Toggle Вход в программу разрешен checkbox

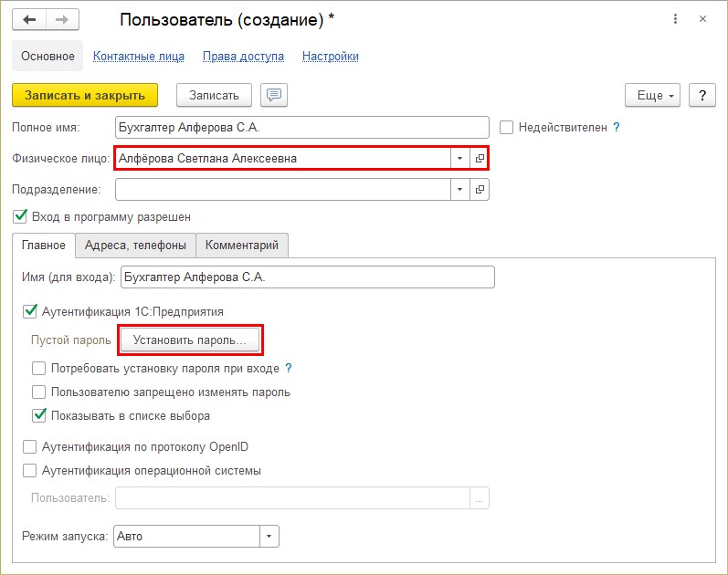[20, 216]
